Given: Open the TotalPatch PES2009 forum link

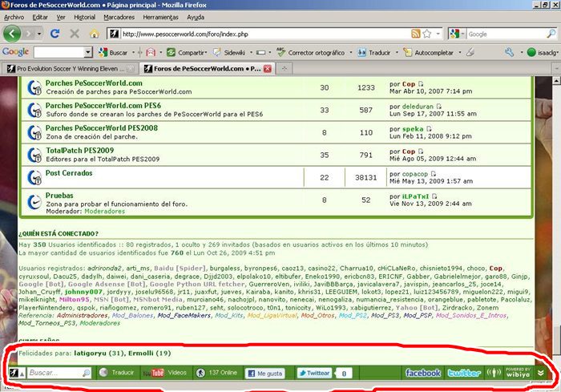Looking at the screenshot, I should point(79,151).
